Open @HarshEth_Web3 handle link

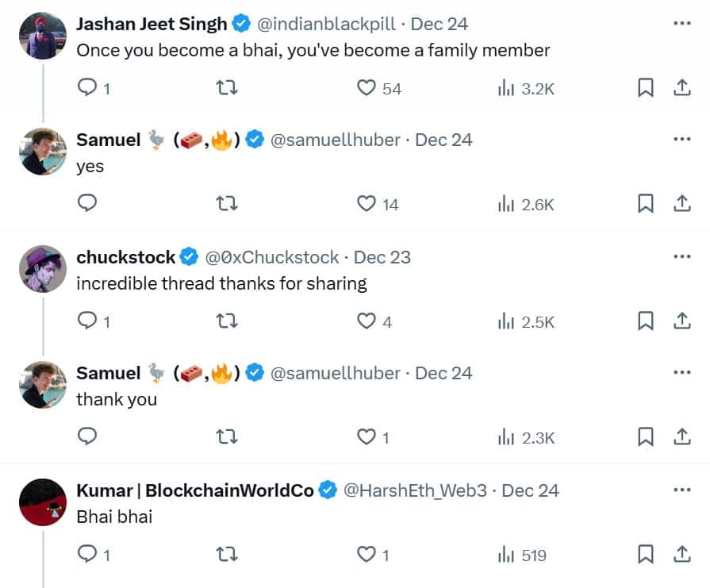pos(414,490)
